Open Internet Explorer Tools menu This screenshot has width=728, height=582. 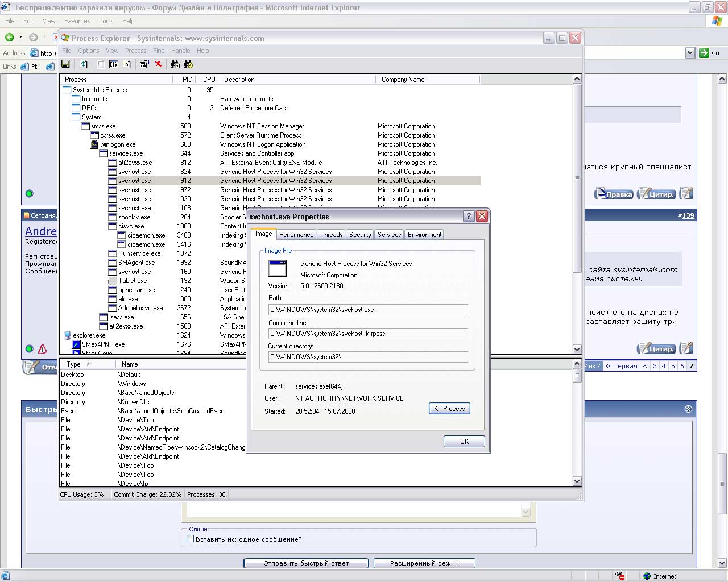pyautogui.click(x=106, y=21)
